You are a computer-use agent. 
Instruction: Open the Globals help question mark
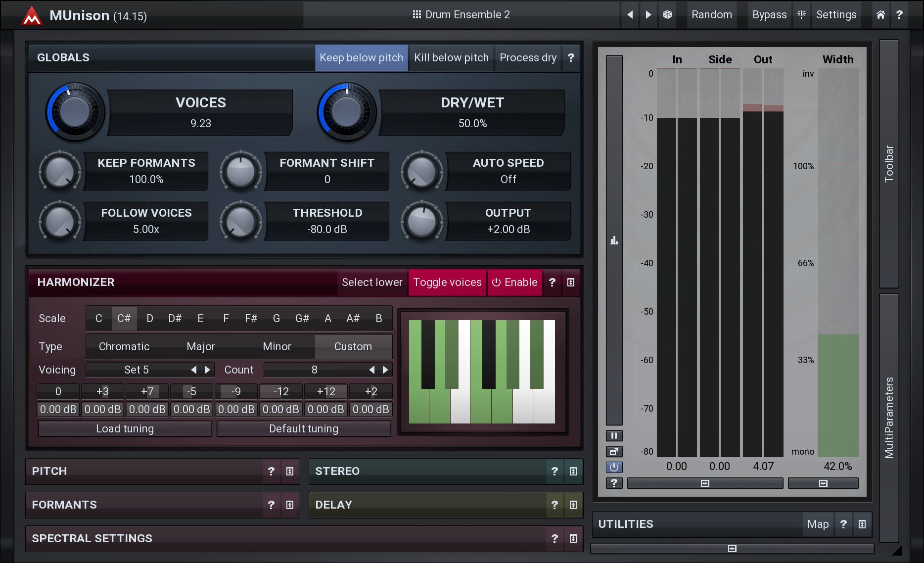571,58
